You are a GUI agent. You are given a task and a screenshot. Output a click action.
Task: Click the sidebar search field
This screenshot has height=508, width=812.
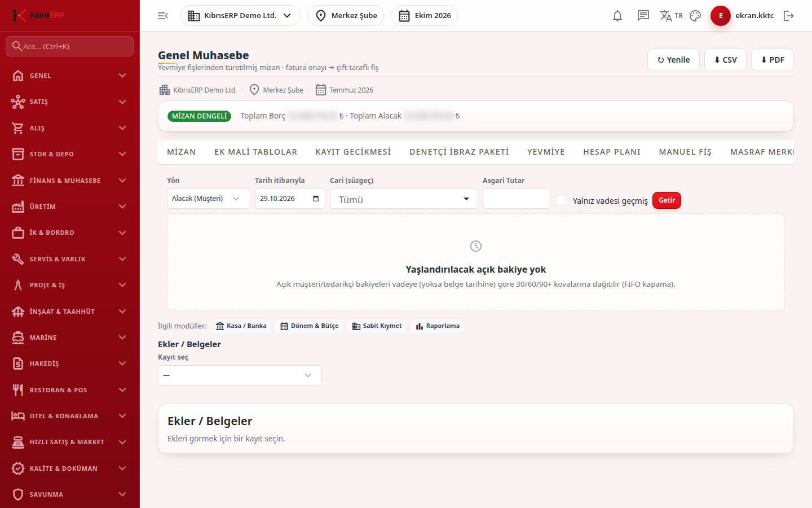coord(70,46)
